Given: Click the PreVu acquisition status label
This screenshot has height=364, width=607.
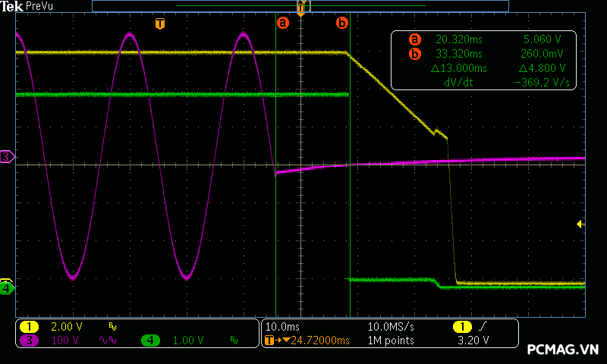Looking at the screenshot, I should tap(39, 6).
